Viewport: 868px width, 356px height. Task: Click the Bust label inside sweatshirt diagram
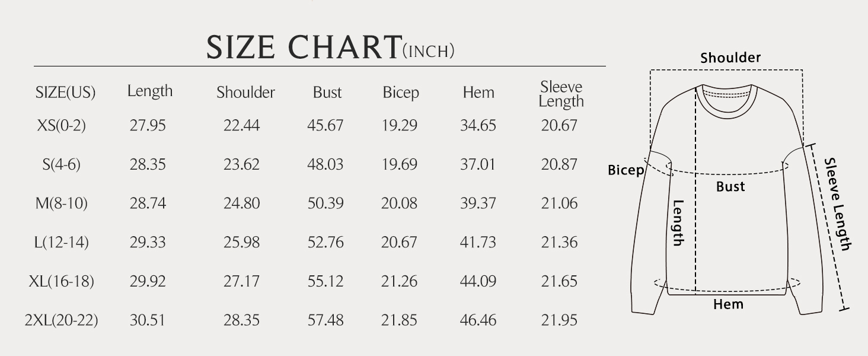730,187
